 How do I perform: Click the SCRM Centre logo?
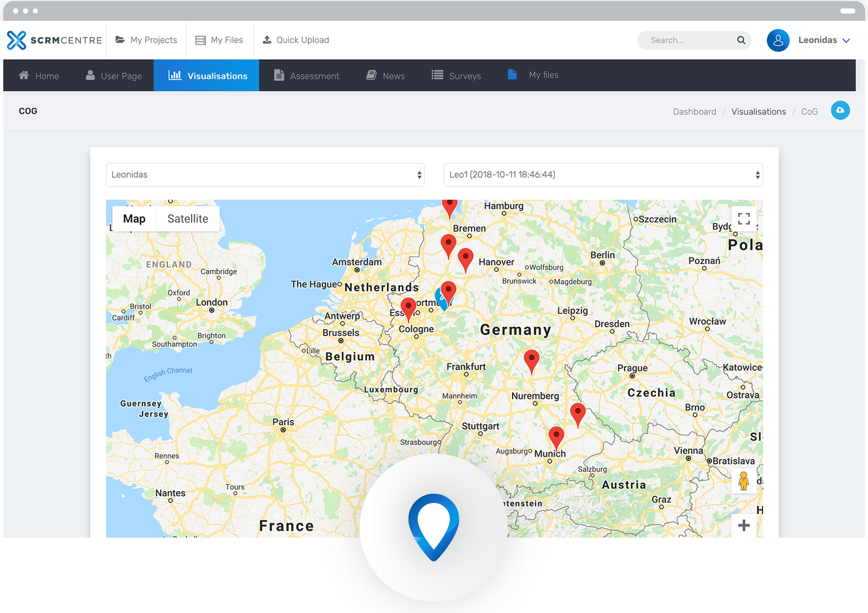click(x=54, y=40)
